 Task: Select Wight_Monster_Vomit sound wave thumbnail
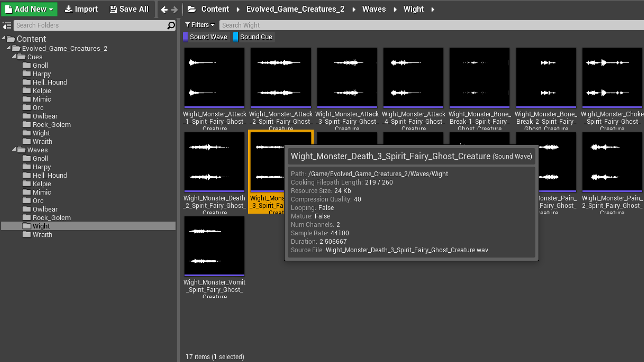[x=214, y=246]
